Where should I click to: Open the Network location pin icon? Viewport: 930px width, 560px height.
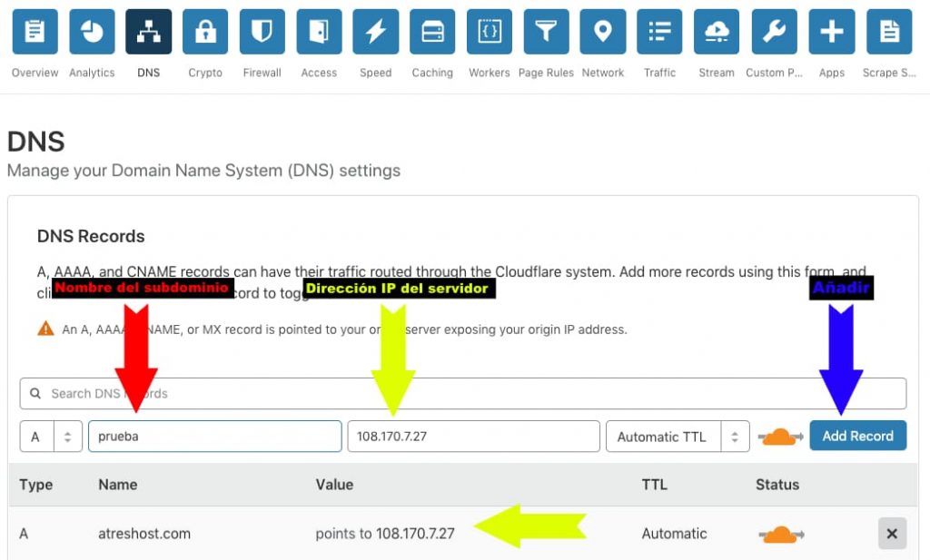(603, 32)
